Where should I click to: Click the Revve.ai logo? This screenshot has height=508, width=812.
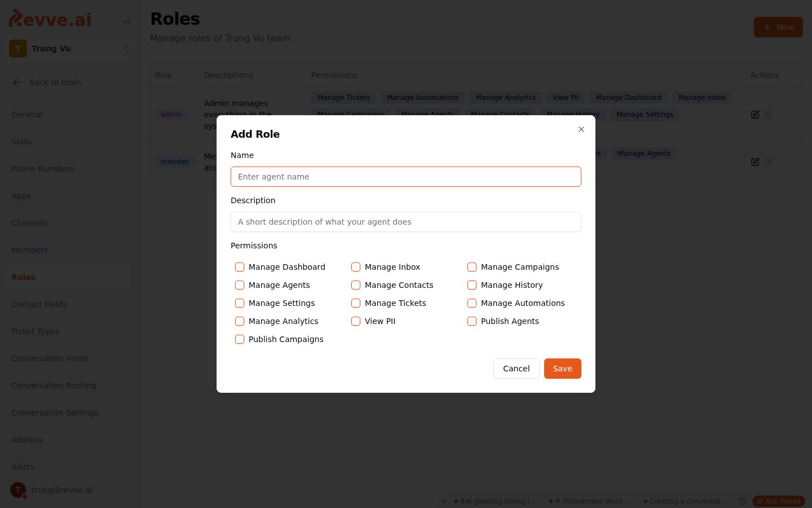pos(50,19)
